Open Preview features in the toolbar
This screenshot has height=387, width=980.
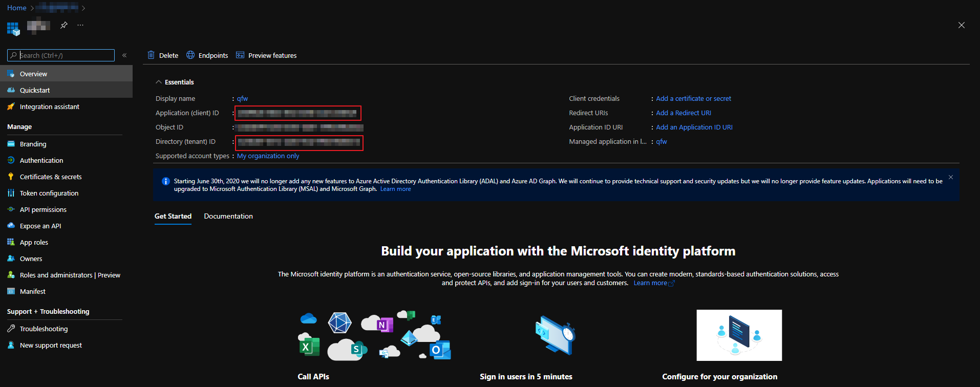click(x=266, y=55)
